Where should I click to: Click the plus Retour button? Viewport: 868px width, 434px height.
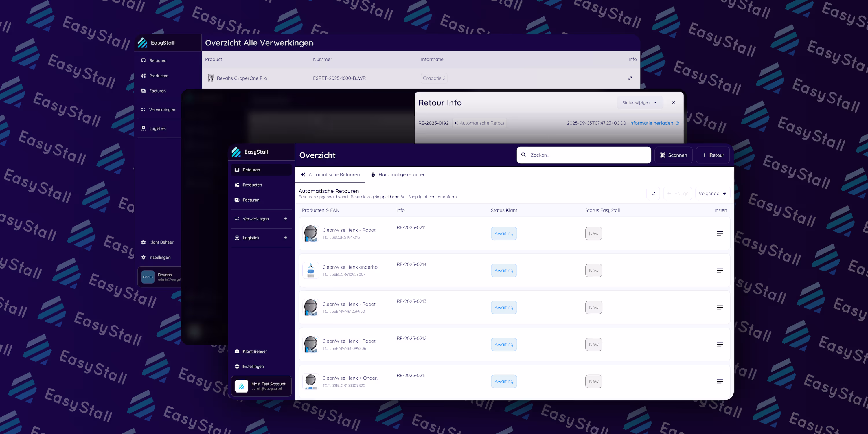(x=713, y=155)
